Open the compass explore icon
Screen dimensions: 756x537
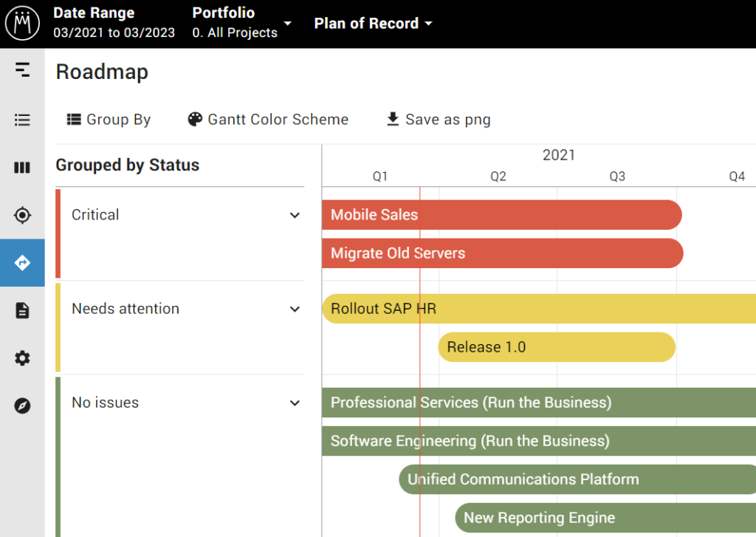22,406
